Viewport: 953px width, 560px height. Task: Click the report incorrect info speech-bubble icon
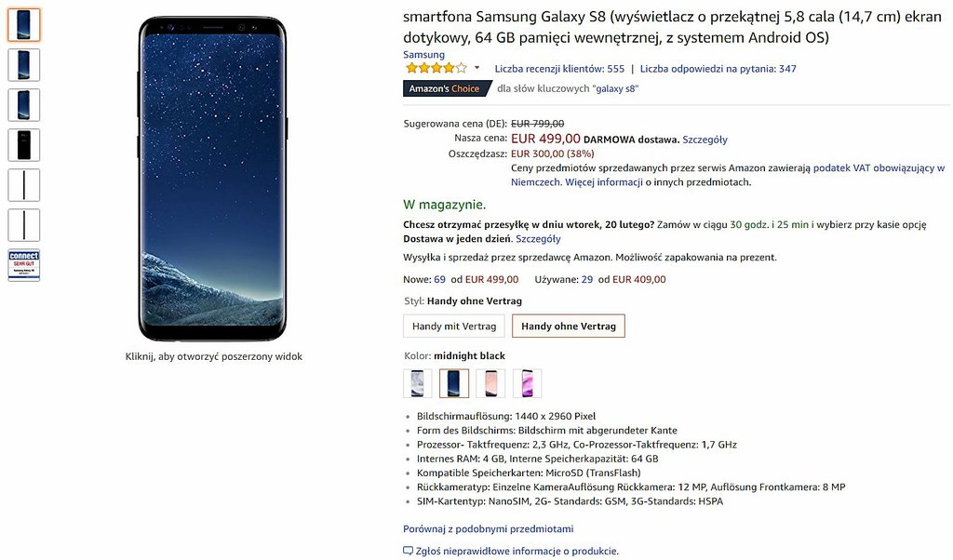coord(408,551)
